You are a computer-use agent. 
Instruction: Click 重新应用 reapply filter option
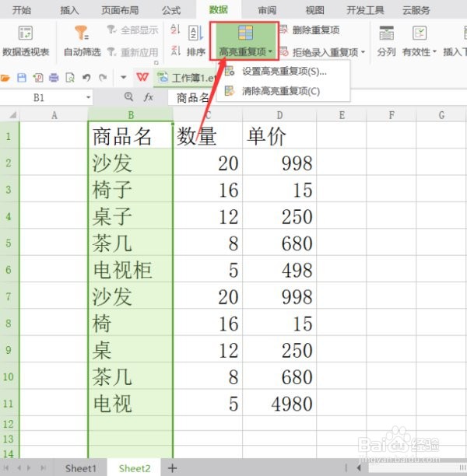(x=133, y=52)
